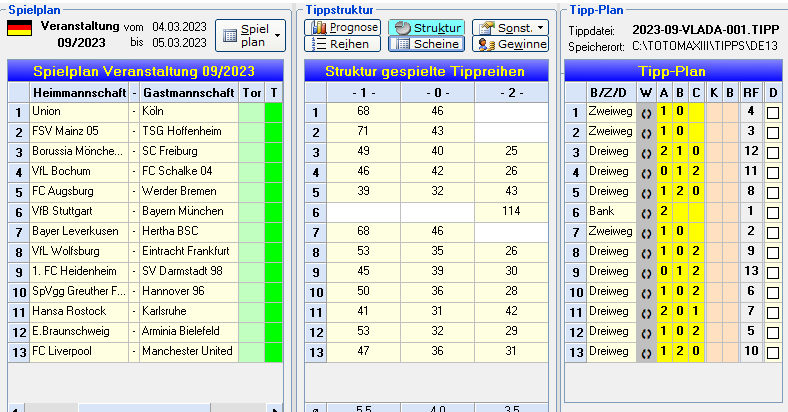This screenshot has height=412, width=788.
Task: Select the Manchester United cell
Action: (189, 353)
